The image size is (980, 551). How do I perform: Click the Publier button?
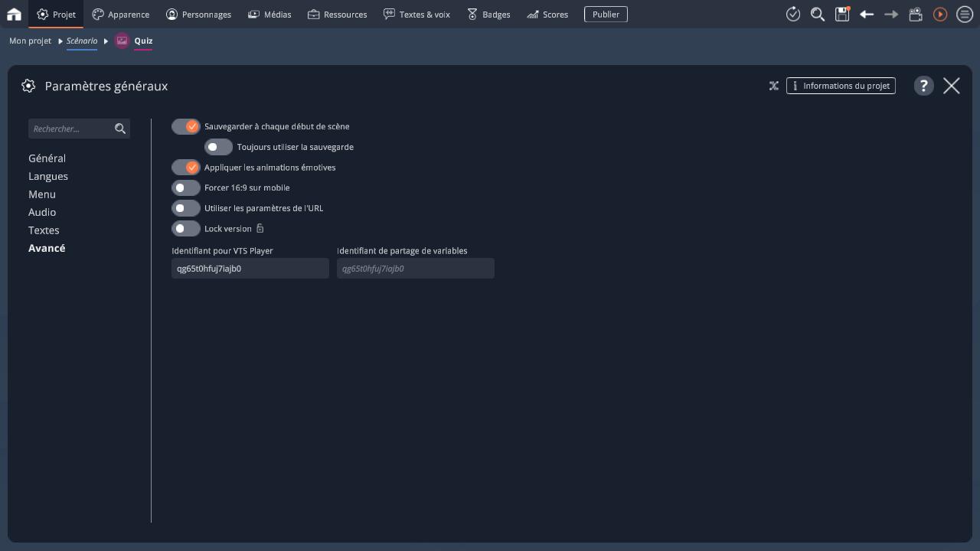[606, 14]
